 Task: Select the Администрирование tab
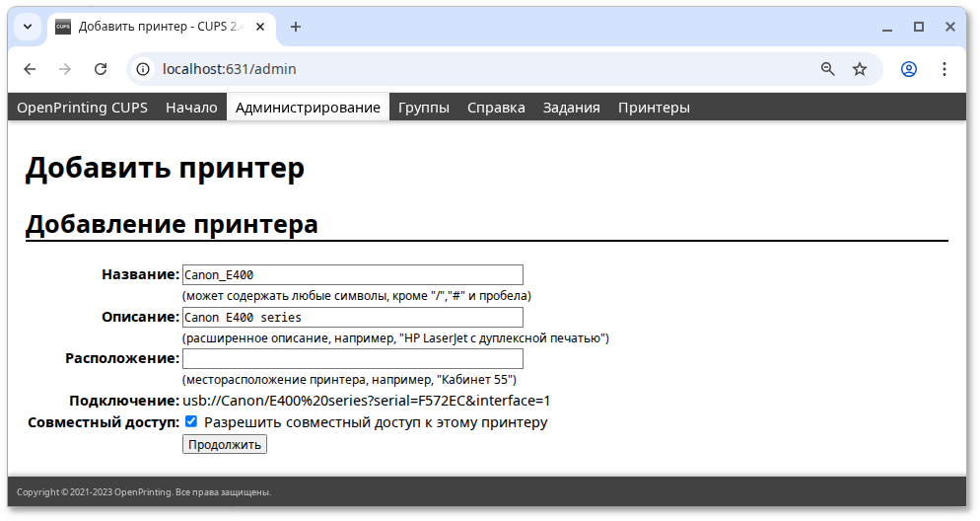point(308,108)
